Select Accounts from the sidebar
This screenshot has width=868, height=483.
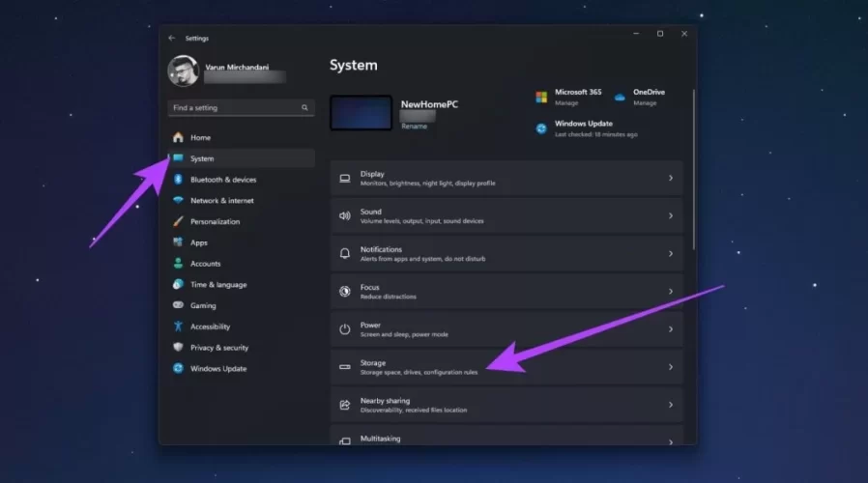pyautogui.click(x=205, y=264)
